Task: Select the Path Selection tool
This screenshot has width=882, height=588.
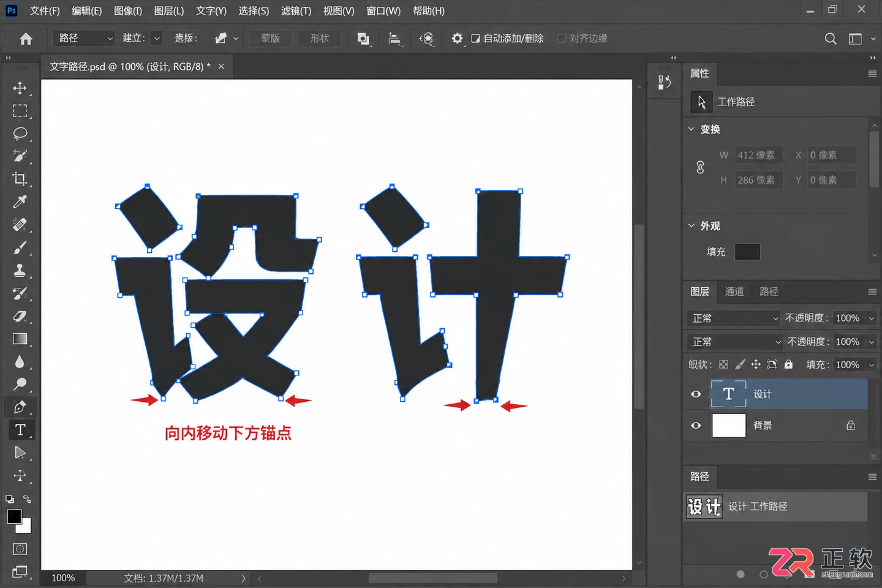Action: point(20,453)
